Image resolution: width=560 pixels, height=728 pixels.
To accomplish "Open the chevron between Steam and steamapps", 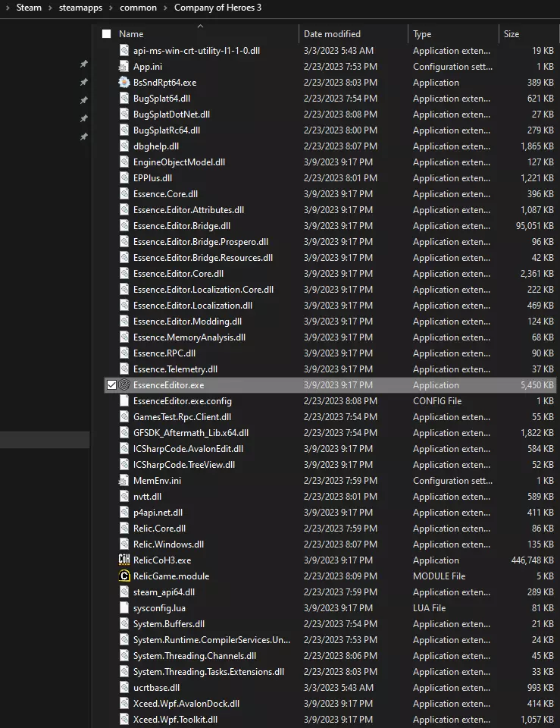I will (x=50, y=8).
